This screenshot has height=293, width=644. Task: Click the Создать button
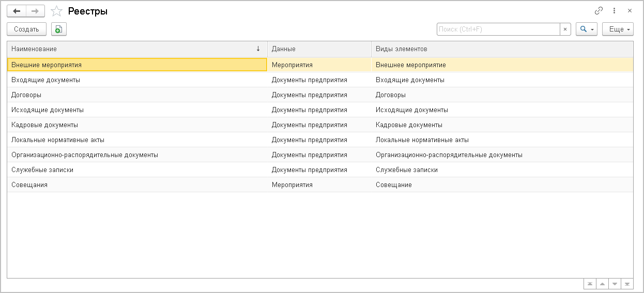pos(26,29)
